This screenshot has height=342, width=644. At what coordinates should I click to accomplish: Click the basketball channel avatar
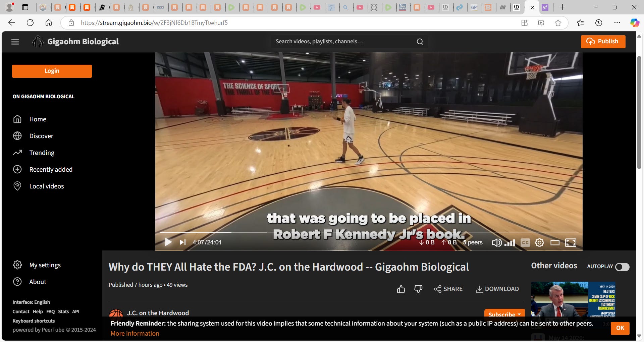116,313
